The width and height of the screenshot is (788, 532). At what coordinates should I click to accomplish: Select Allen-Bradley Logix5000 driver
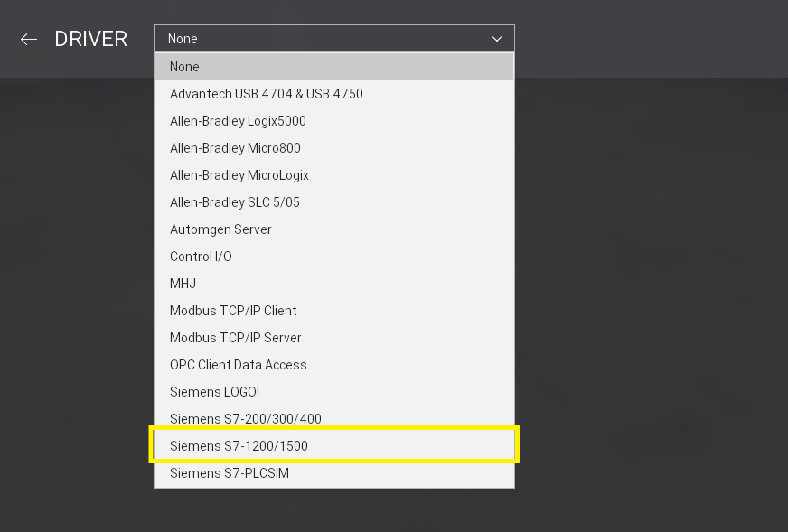(238, 121)
